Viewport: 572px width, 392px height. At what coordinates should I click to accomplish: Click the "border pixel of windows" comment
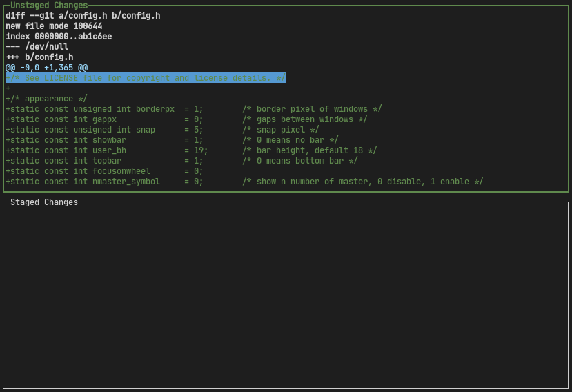[312, 109]
